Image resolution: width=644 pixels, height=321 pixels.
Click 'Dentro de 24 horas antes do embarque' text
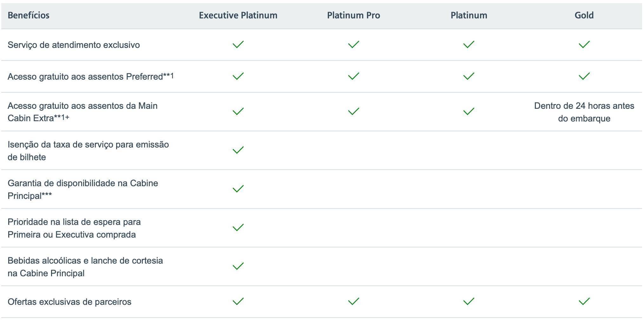click(x=584, y=112)
